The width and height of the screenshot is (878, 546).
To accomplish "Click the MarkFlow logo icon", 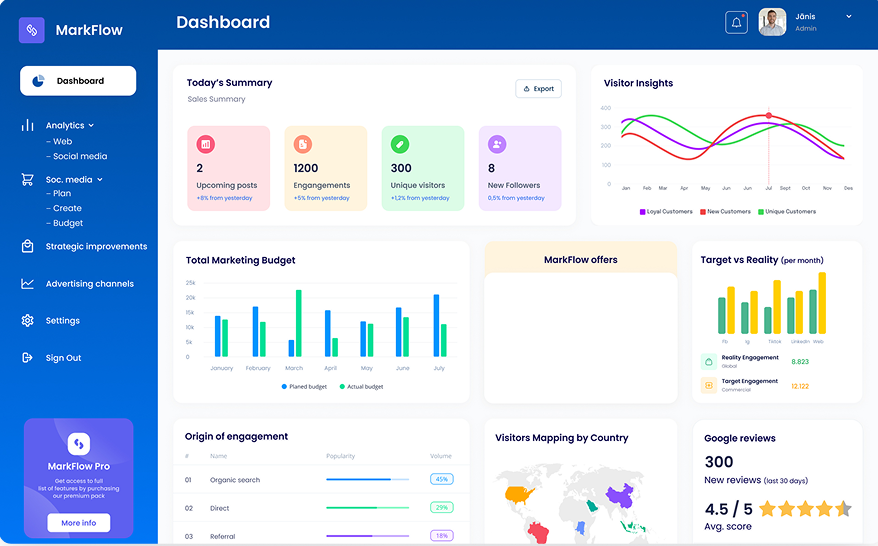I will click(x=32, y=30).
